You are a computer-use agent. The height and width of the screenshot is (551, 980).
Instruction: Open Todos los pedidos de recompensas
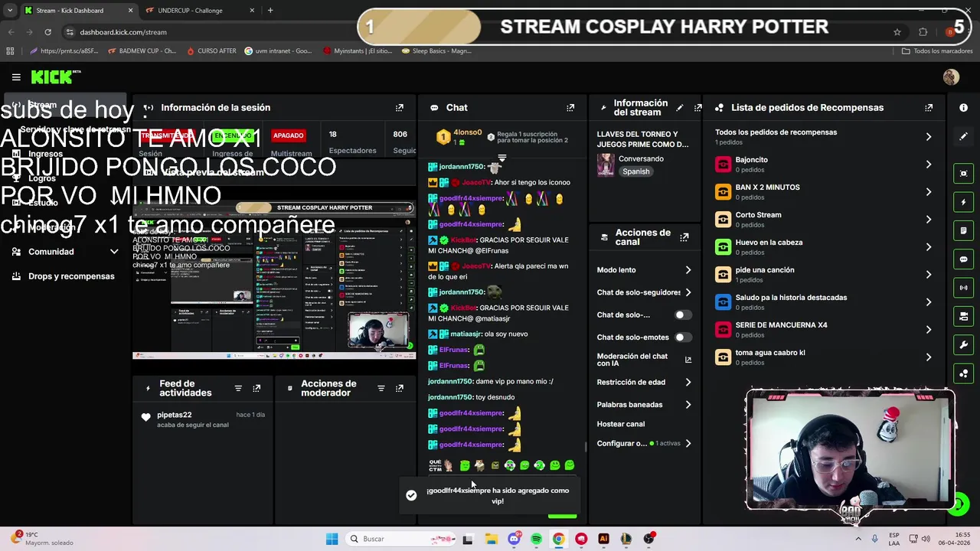click(824, 136)
